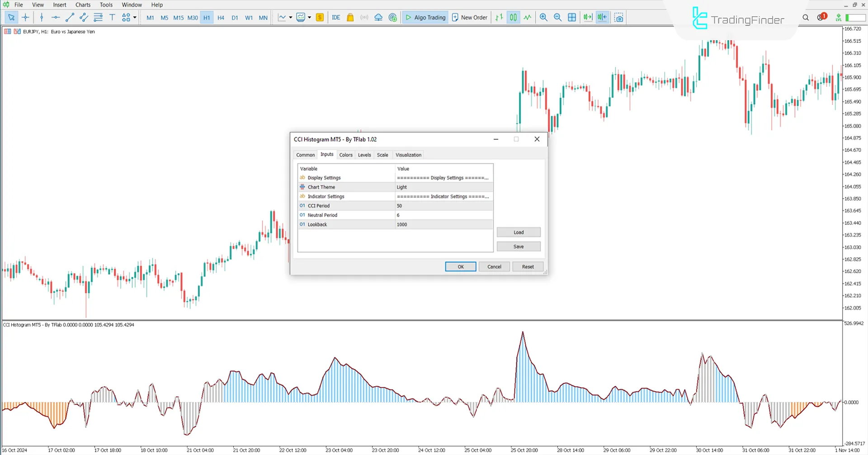Screen dimensions: 868x455
Task: Open MetaEditor via the IDE icon
Action: 336,17
